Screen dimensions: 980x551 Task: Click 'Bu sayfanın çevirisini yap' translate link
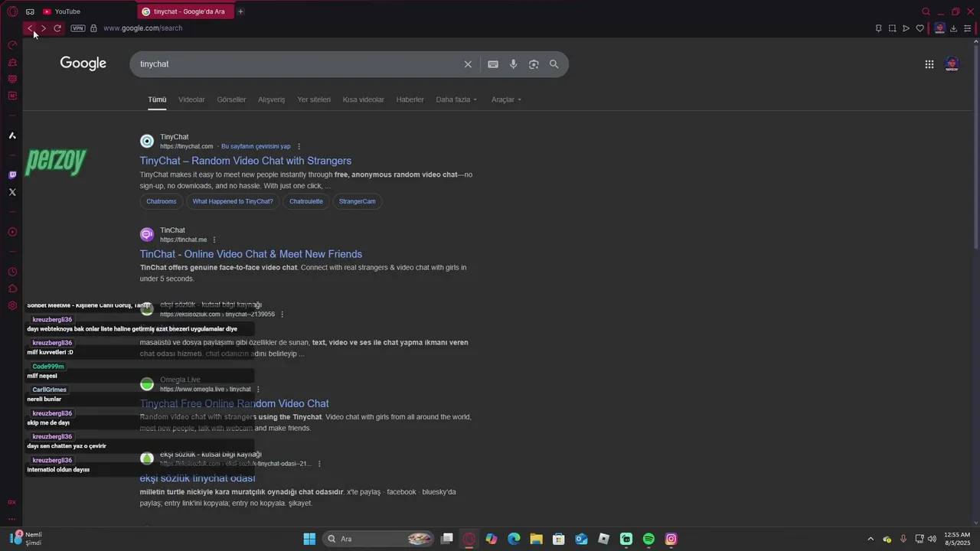(x=256, y=146)
